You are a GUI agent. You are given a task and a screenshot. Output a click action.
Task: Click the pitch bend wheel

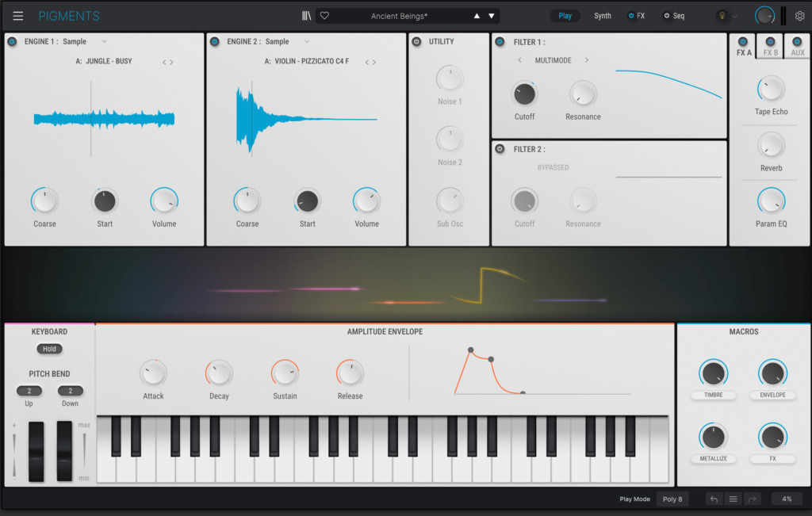(36, 451)
